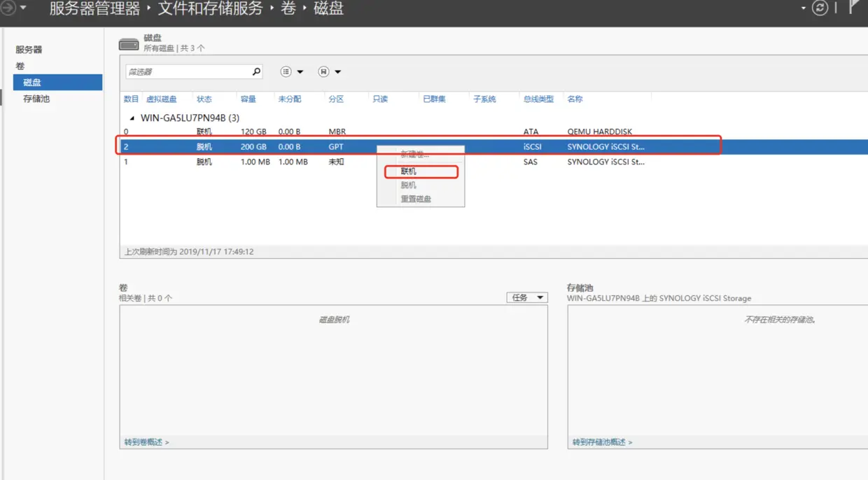The height and width of the screenshot is (480, 868).
Task: Click the 未知 partition cell
Action: [336, 162]
